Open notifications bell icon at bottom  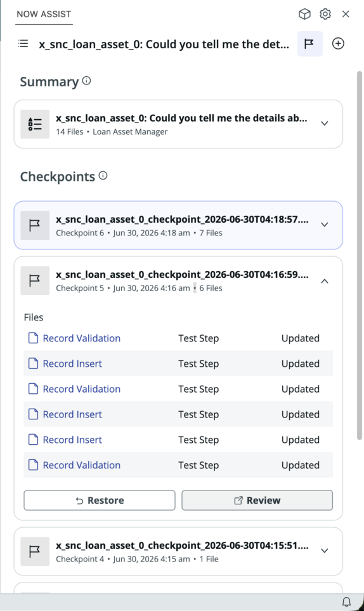coord(346,602)
